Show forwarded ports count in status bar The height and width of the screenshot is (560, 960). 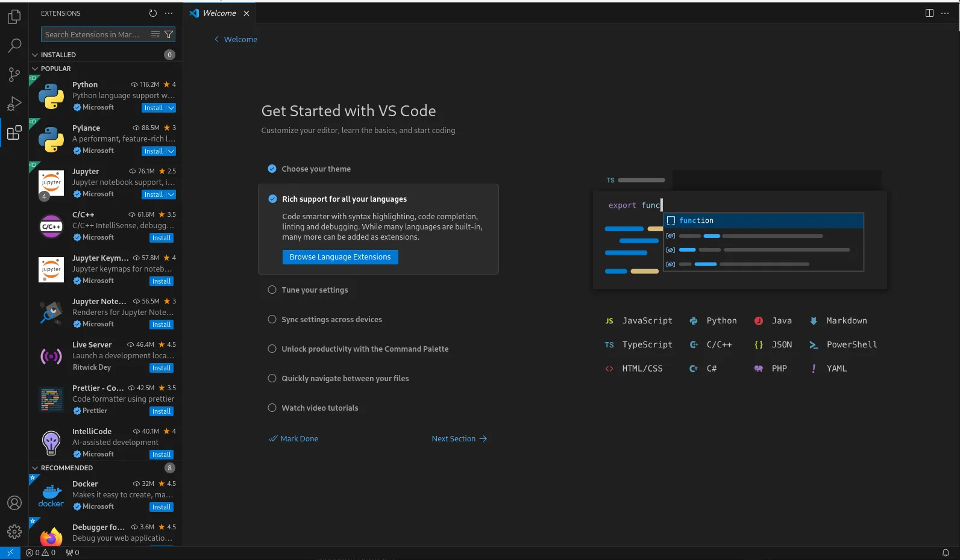[x=72, y=553]
